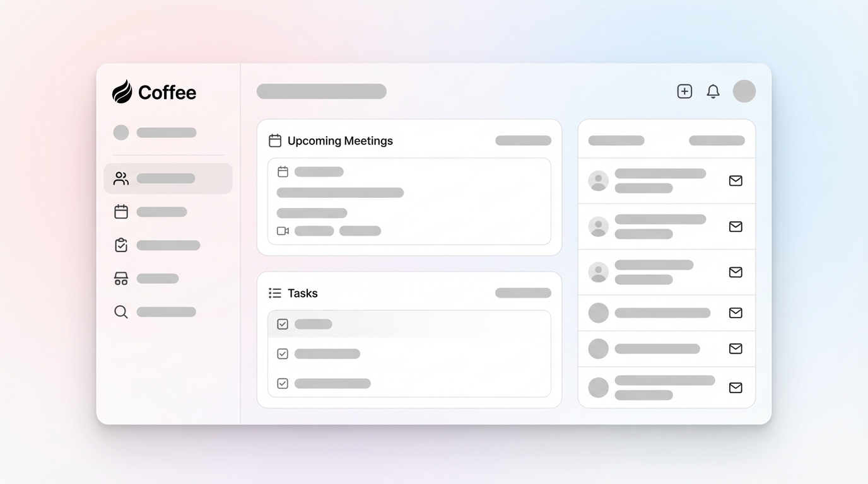Click the video camera icon in the meeting card
Image resolution: width=868 pixels, height=484 pixels.
point(282,231)
